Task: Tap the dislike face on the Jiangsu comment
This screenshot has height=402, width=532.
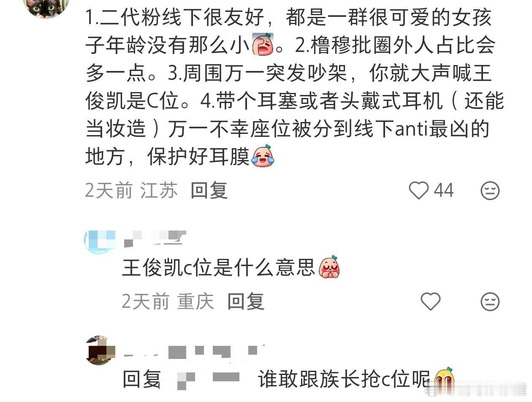Action: click(490, 191)
